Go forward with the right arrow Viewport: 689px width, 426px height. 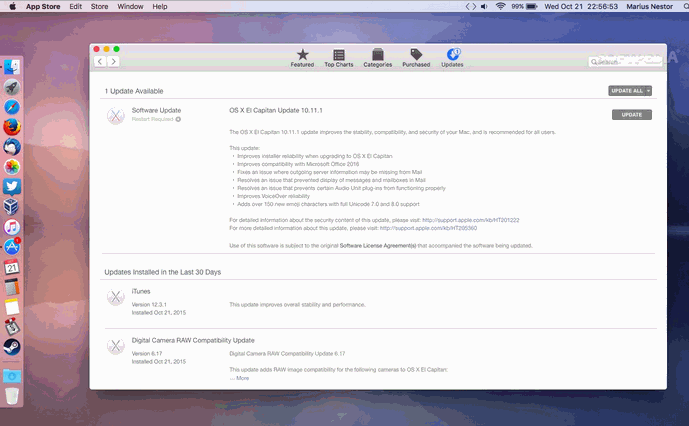tap(113, 62)
